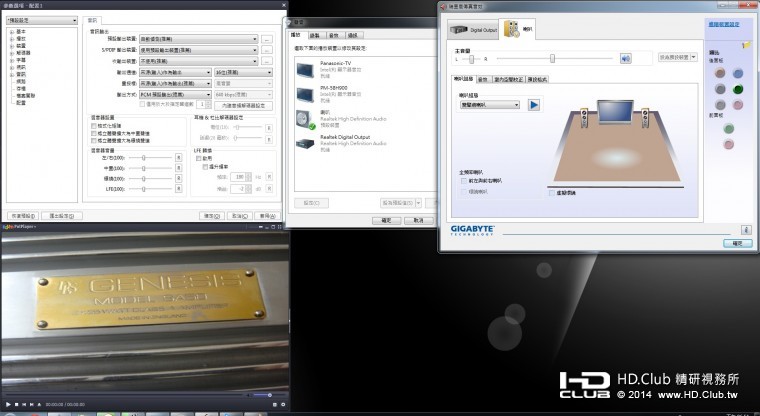Select Panasonic-TV device in Sound dialog
This screenshot has width=760, height=416.
[x=366, y=69]
